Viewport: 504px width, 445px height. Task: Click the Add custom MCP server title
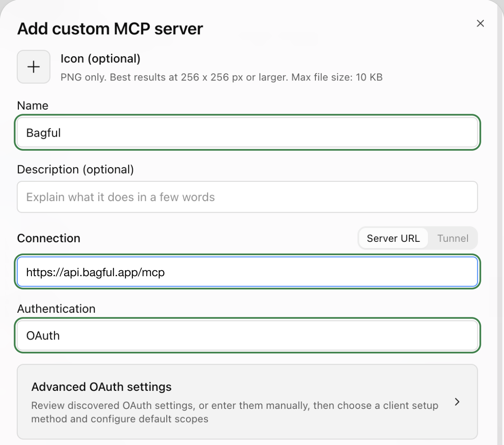coord(110,29)
